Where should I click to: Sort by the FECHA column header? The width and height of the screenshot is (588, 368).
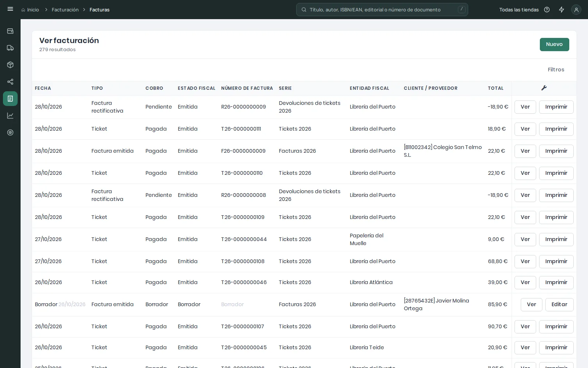click(x=43, y=88)
